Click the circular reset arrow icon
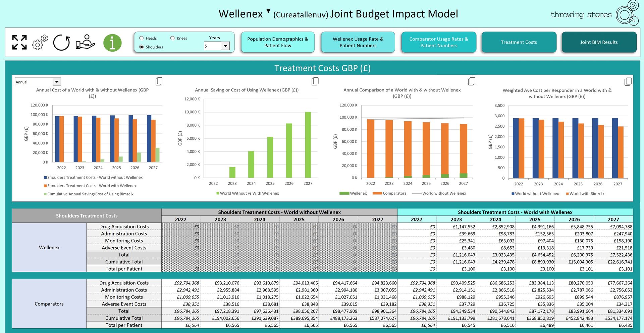 [x=62, y=43]
